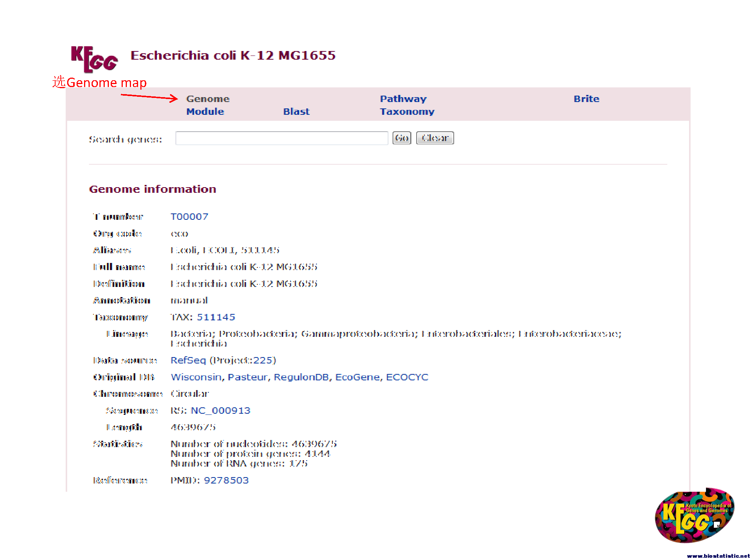Open the ECOCYC link
This screenshot has width=751, height=560.
point(407,377)
